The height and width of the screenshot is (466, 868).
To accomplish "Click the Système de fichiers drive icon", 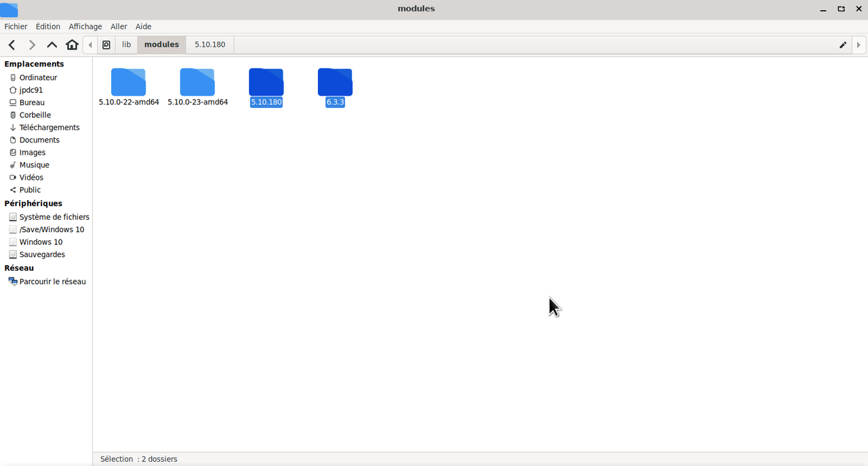I will click(13, 217).
